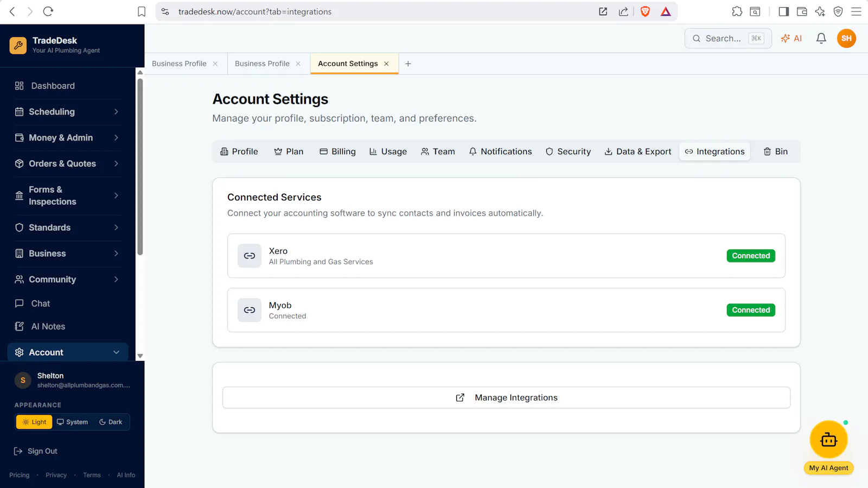Open the notifications bell in header
The height and width of the screenshot is (488, 868).
tap(821, 38)
